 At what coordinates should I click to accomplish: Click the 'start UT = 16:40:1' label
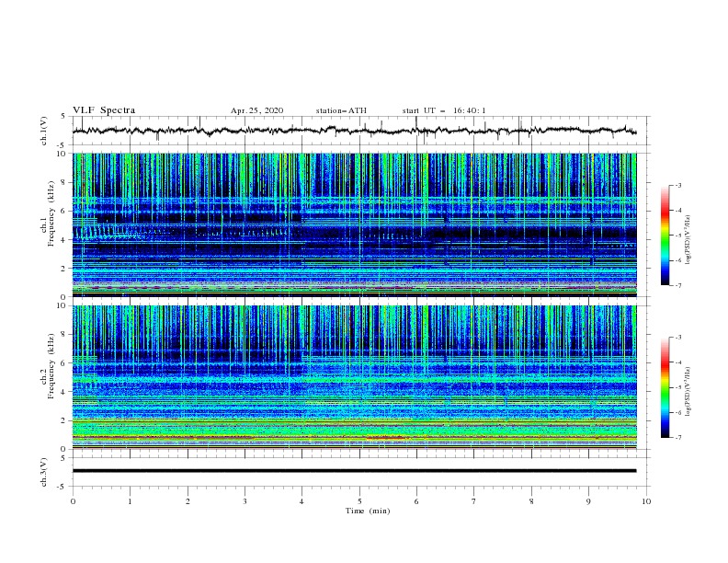(444, 110)
